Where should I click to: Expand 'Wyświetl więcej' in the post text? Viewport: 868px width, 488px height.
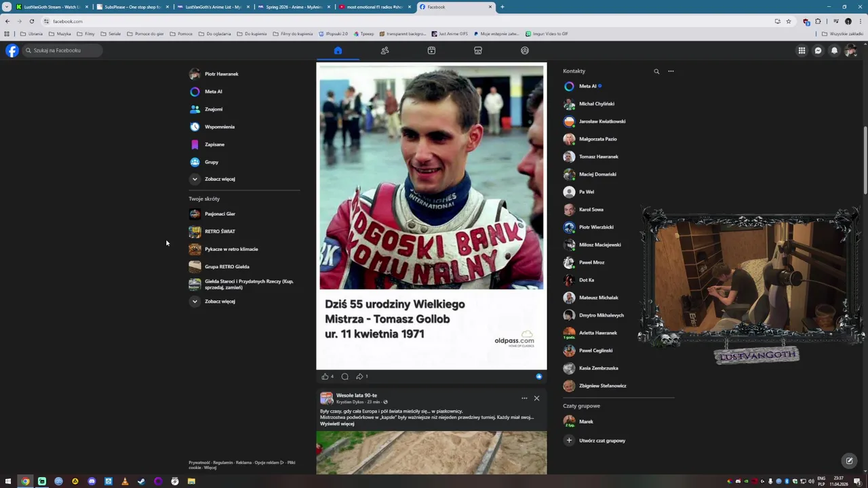pos(337,424)
